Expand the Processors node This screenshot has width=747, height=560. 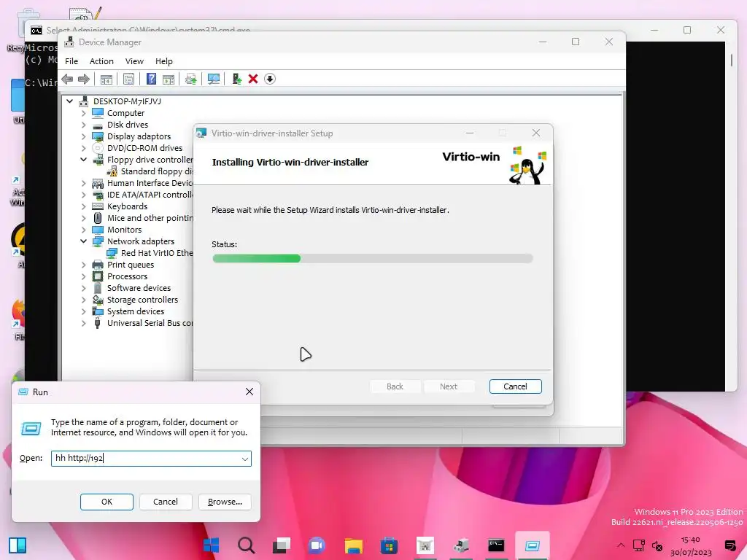(x=84, y=276)
